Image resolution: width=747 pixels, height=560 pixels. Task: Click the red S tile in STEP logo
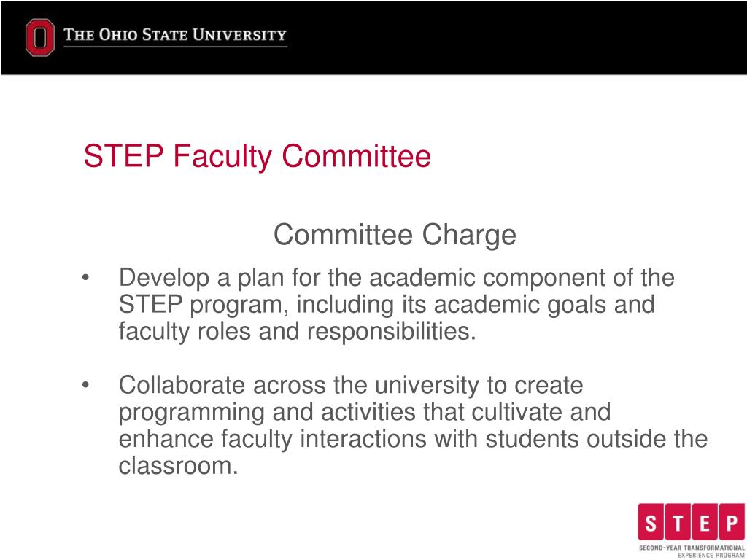[x=651, y=521]
